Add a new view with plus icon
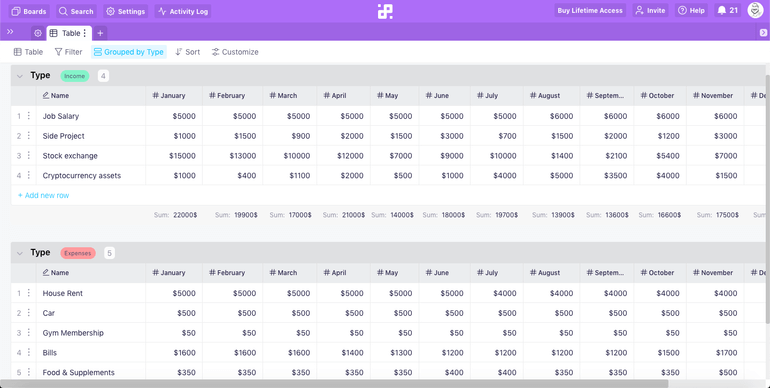Viewport: 770px width, 388px height. 100,33
